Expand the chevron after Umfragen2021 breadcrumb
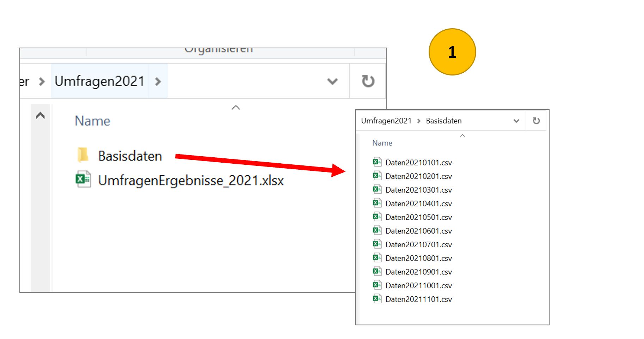This screenshot has height=339, width=644. tap(158, 81)
